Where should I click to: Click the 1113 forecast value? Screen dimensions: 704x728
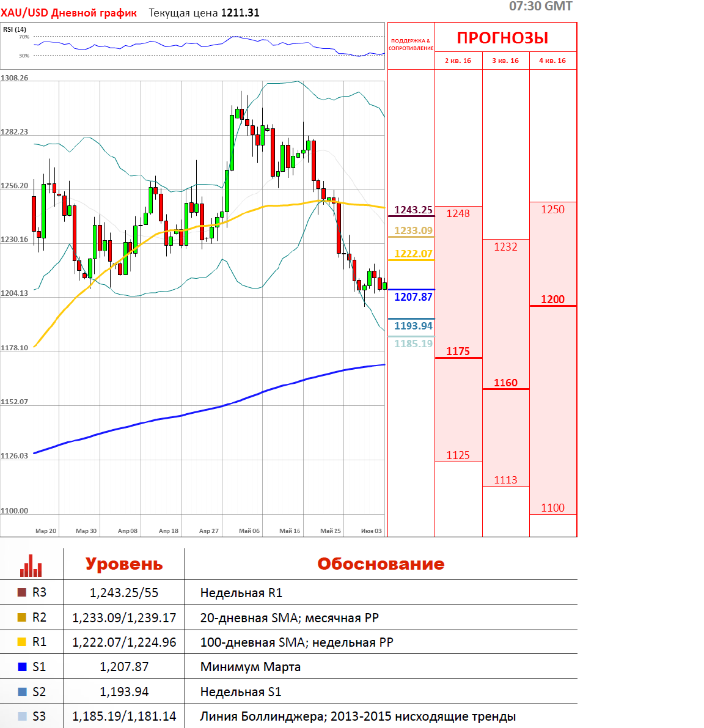click(505, 480)
